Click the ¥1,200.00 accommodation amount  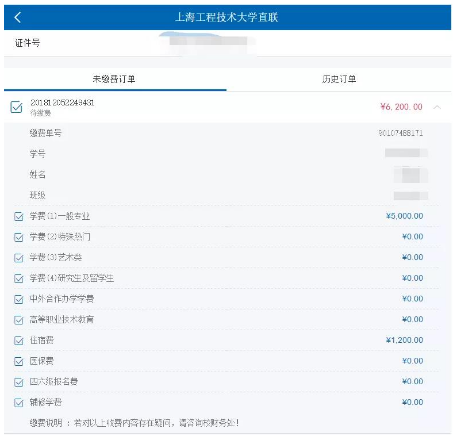(x=405, y=340)
